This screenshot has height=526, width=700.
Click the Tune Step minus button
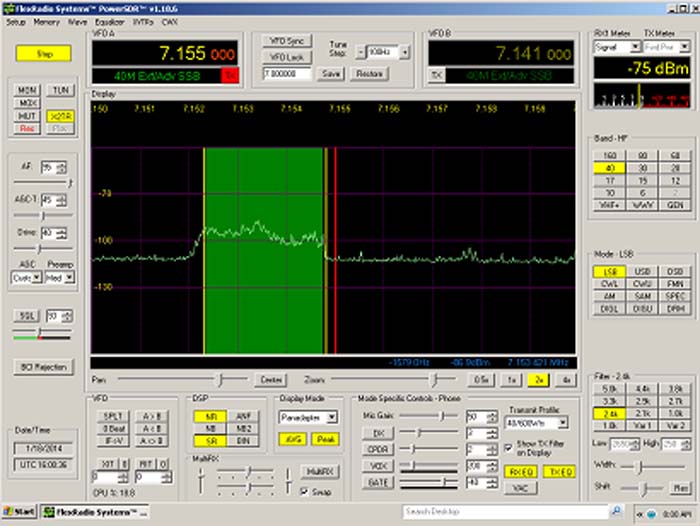[x=360, y=52]
